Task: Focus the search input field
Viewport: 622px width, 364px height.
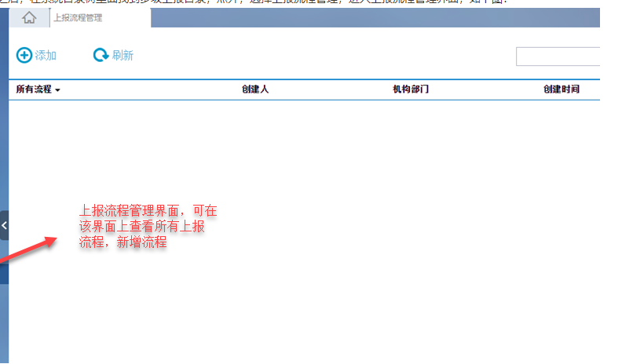Action: [558, 56]
